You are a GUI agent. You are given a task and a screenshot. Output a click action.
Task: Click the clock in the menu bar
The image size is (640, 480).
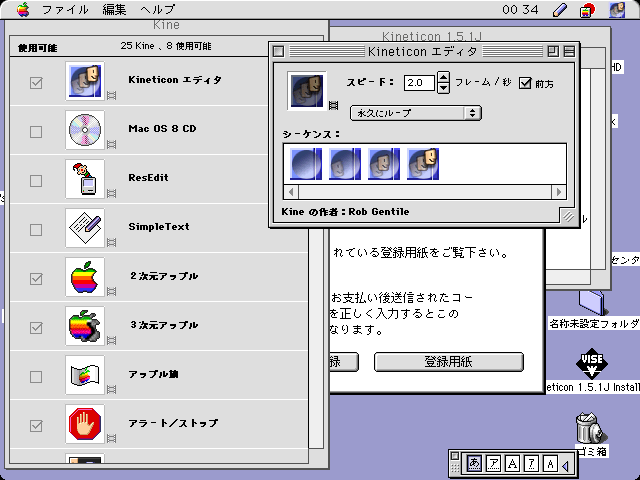(520, 9)
